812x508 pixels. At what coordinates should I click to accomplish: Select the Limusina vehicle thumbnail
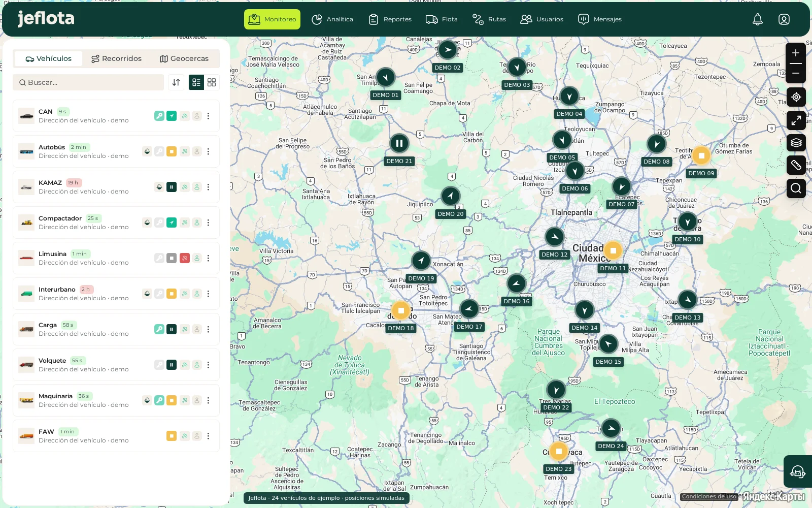pyautogui.click(x=26, y=258)
